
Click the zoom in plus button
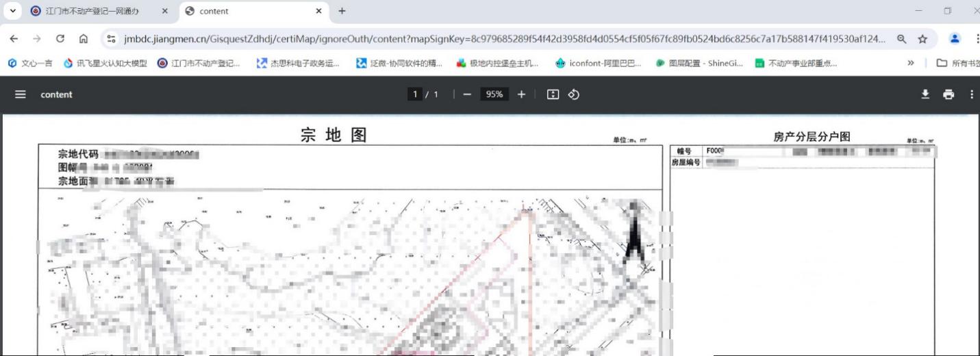(x=520, y=94)
